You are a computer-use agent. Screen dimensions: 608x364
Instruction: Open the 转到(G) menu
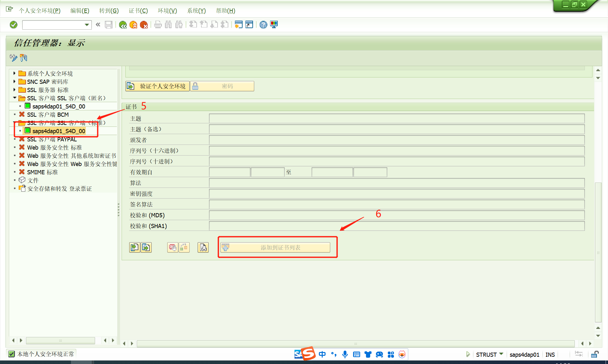(109, 11)
